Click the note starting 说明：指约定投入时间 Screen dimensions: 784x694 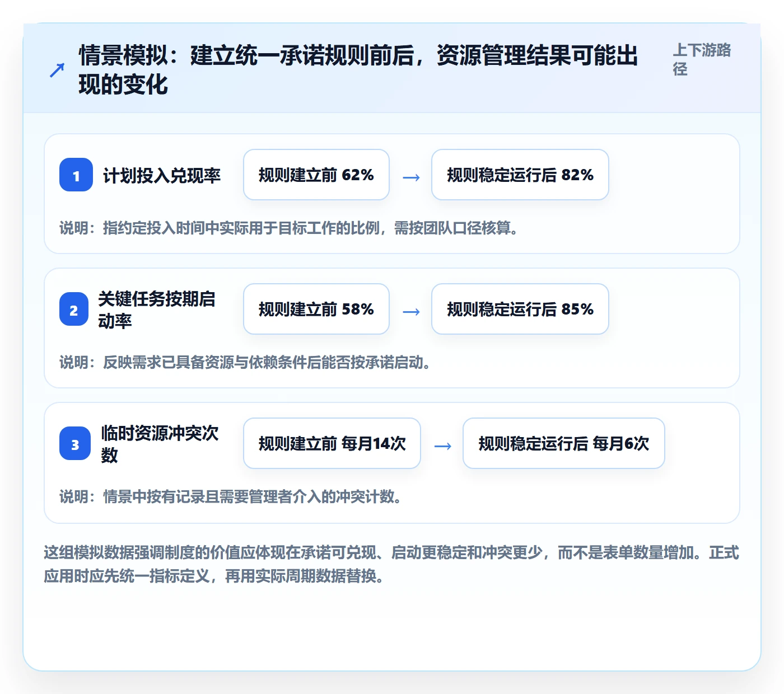[289, 228]
